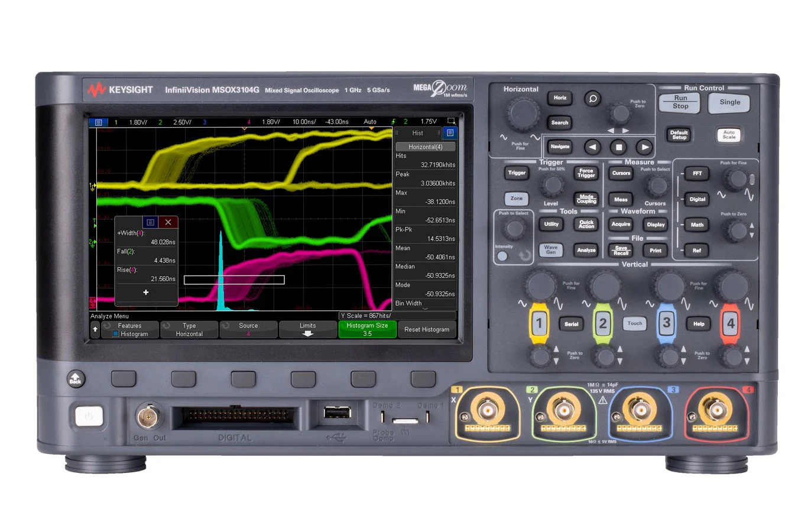Toggle the Histogram checkbox under Features
798x532 pixels.
tap(116, 334)
